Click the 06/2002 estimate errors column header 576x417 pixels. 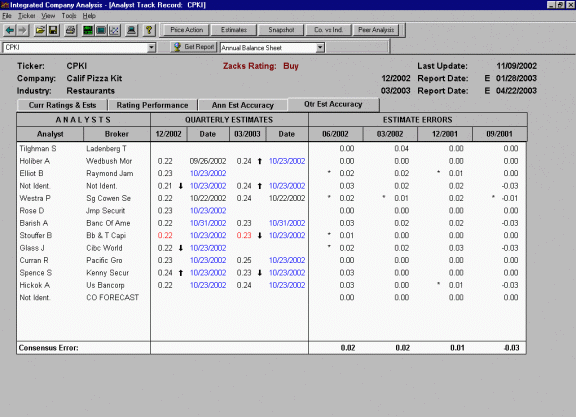coord(335,134)
